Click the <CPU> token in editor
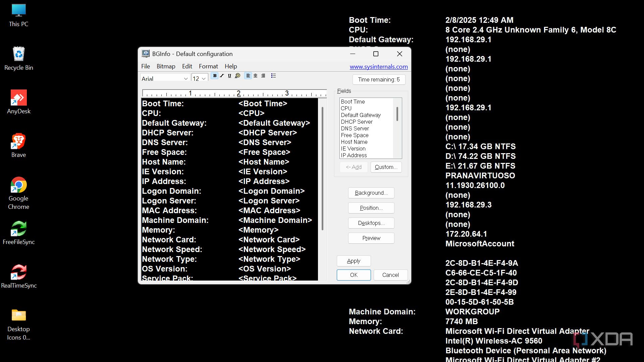 point(252,113)
